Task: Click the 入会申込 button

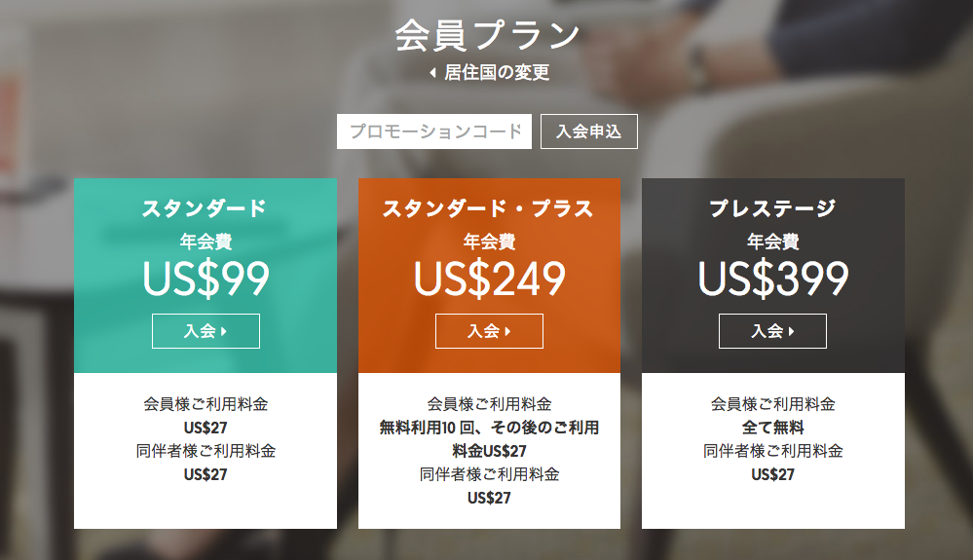Action: coord(589,131)
